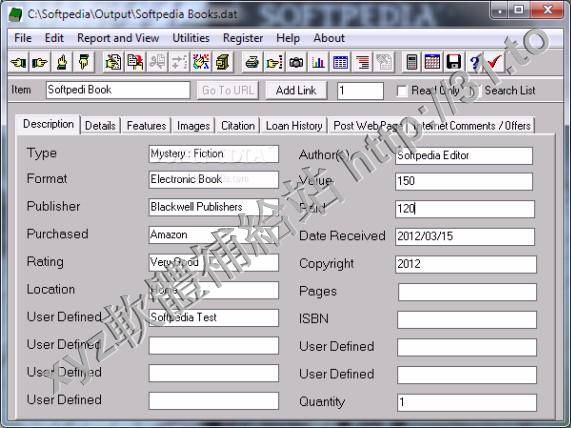Click the blue question mark help icon
This screenshot has width=571, height=428.
(474, 62)
